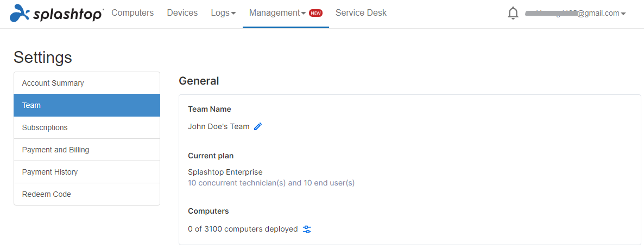Select Account Summary in settings sidebar

[x=87, y=83]
